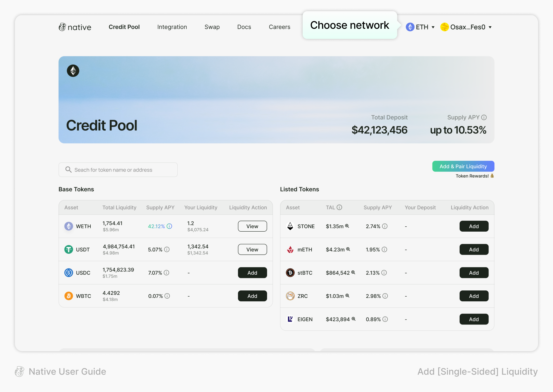Click magnifier icon beside EIGEN $423,894
This screenshot has width=553, height=392.
click(353, 319)
